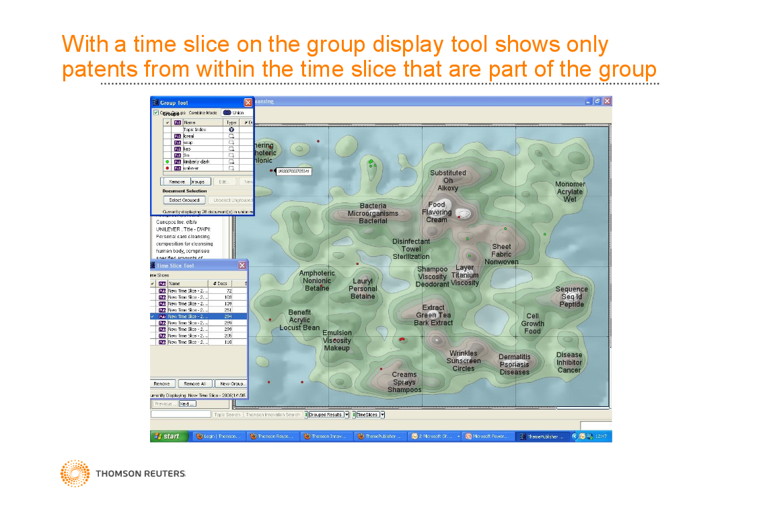This screenshot has width=759, height=532.
Task: Toggle check column for soap group row
Action: pyautogui.click(x=167, y=143)
